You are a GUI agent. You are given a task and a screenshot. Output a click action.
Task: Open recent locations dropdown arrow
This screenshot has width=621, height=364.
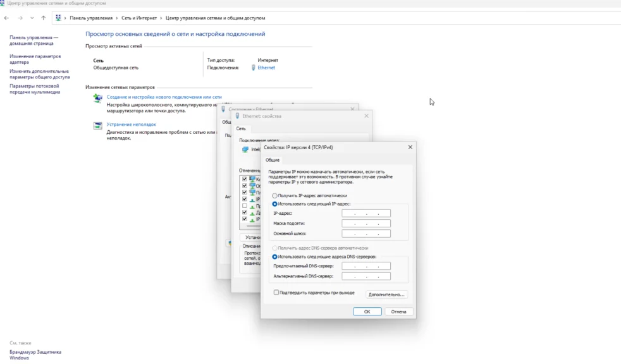(32, 18)
